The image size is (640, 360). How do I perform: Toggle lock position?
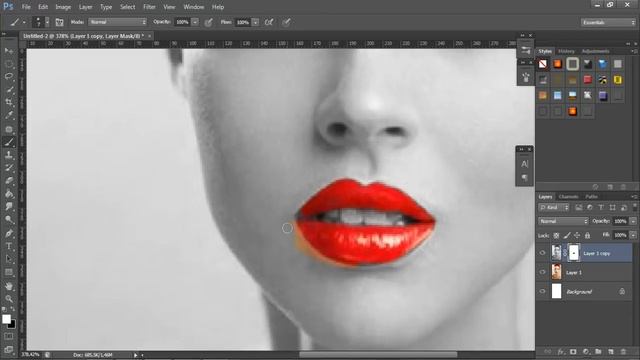(x=577, y=236)
